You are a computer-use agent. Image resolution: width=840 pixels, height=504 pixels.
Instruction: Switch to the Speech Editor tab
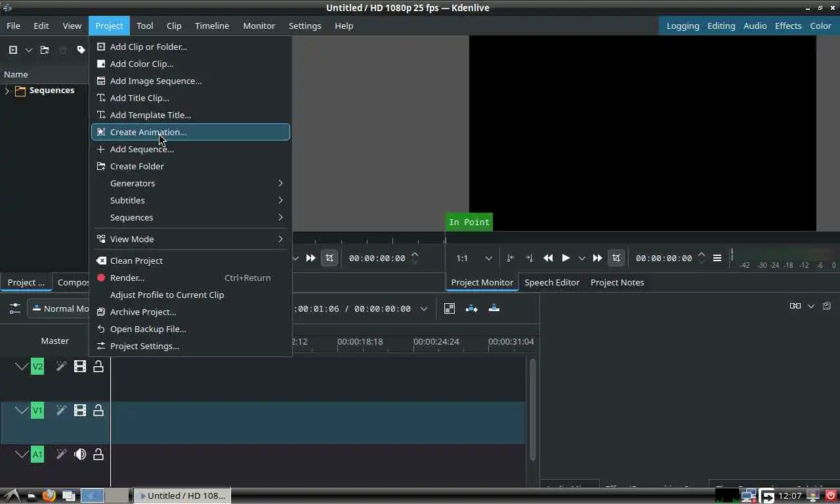(x=552, y=282)
